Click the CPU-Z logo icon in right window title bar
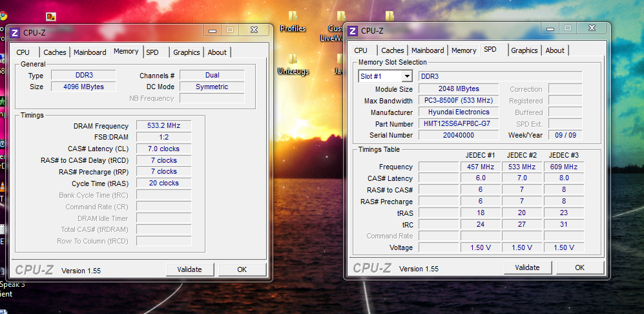Image resolution: width=644 pixels, height=314 pixels. pyautogui.click(x=353, y=31)
